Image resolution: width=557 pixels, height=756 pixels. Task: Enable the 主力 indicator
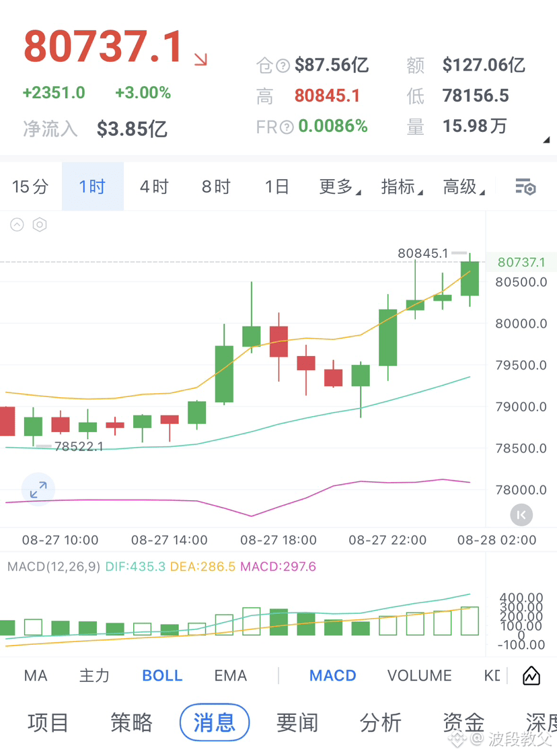pos(94,675)
